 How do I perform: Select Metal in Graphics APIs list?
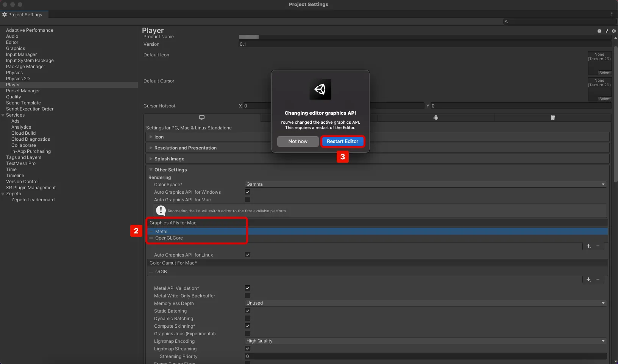click(x=378, y=232)
